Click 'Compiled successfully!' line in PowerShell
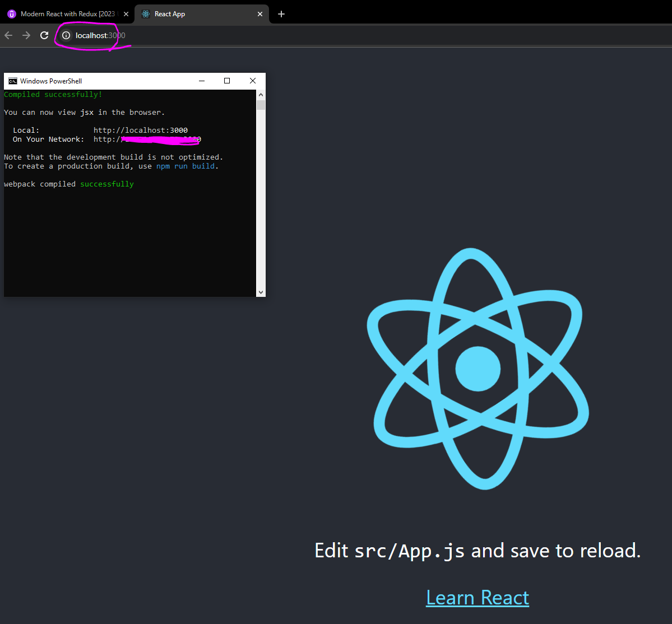Image resolution: width=672 pixels, height=624 pixels. click(x=53, y=95)
